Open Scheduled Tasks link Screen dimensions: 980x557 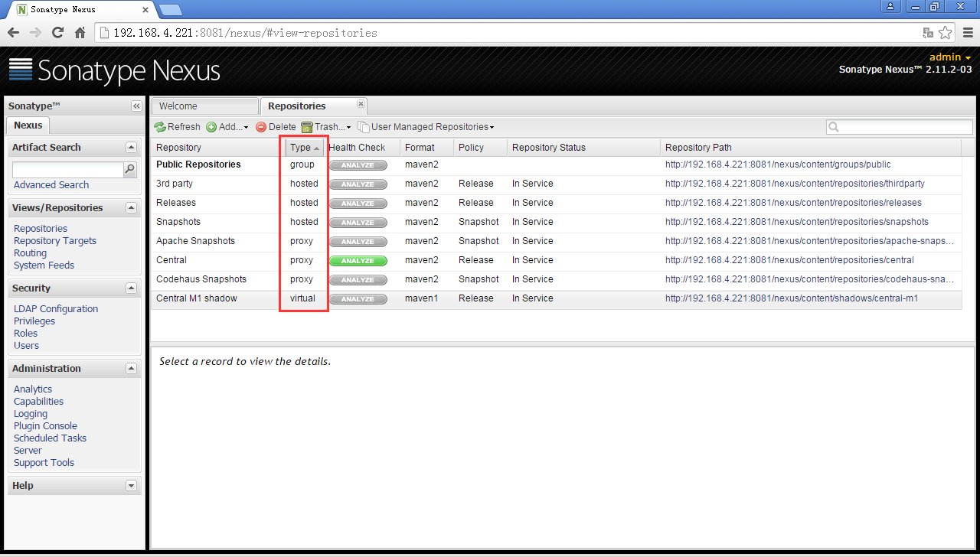coord(50,438)
